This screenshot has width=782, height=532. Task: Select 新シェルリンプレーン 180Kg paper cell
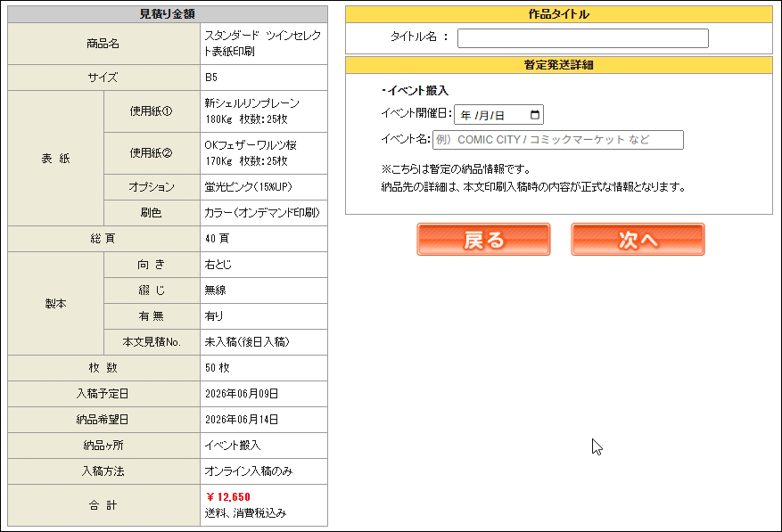pyautogui.click(x=263, y=111)
